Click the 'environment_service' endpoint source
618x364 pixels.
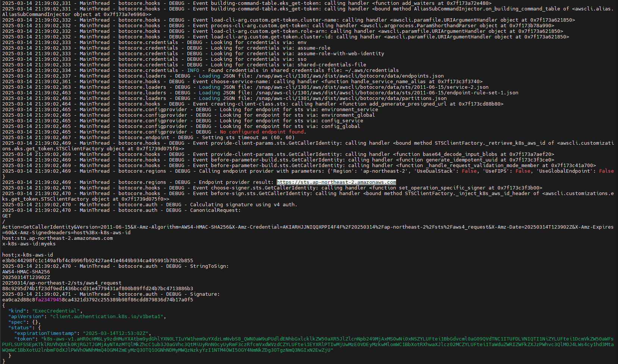350,109
